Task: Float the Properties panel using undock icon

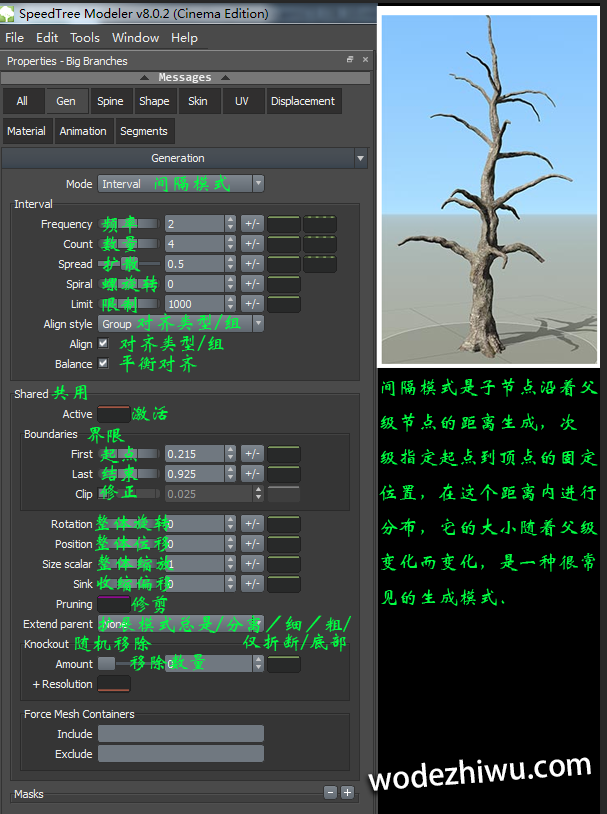Action: pyautogui.click(x=350, y=61)
